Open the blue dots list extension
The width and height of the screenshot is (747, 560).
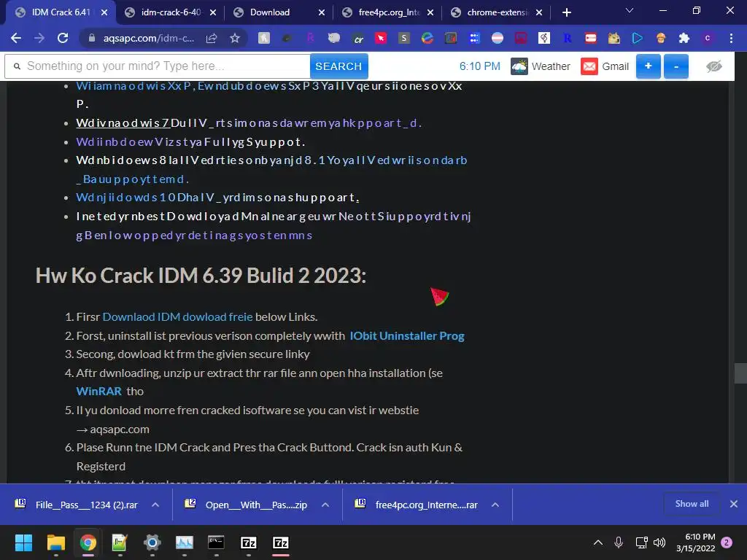[474, 38]
